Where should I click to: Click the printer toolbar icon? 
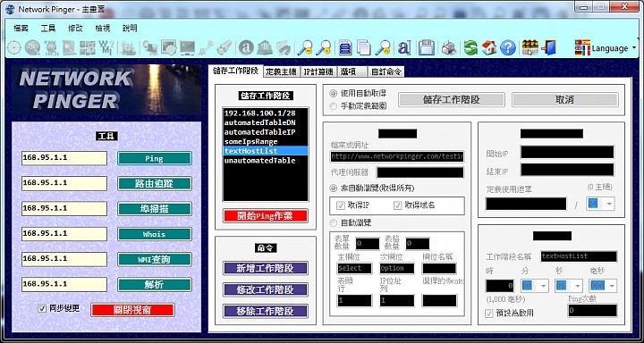448,48
